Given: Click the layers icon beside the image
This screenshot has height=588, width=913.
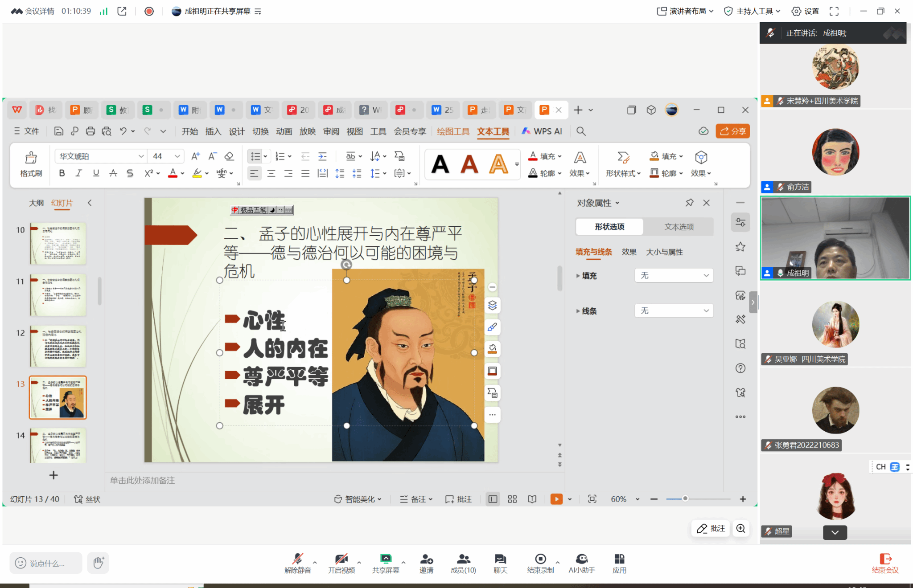Looking at the screenshot, I should 492,305.
